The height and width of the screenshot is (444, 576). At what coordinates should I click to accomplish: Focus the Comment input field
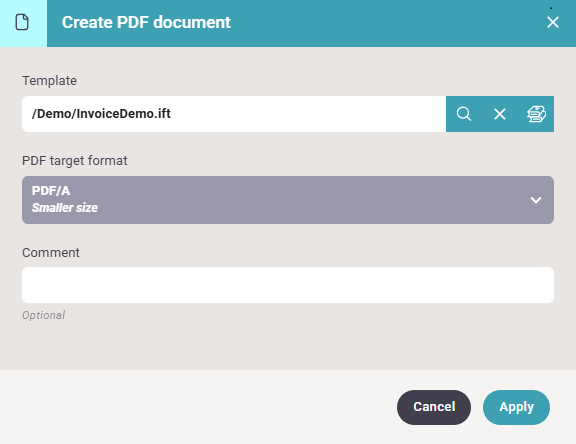pos(288,285)
